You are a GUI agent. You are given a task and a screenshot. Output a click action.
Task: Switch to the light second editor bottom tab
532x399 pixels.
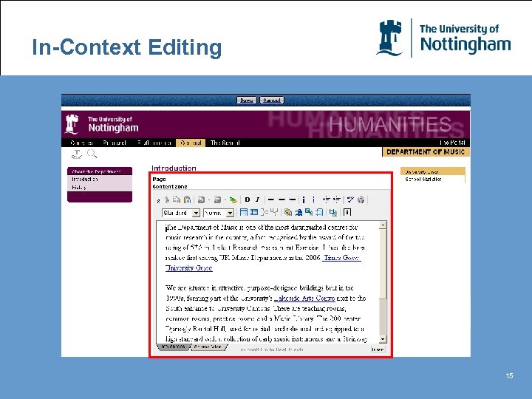tap(208, 347)
